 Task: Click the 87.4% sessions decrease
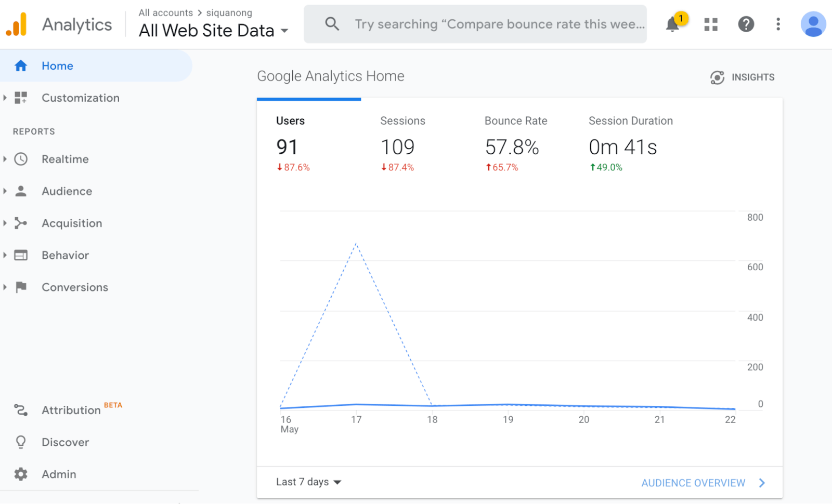click(397, 167)
